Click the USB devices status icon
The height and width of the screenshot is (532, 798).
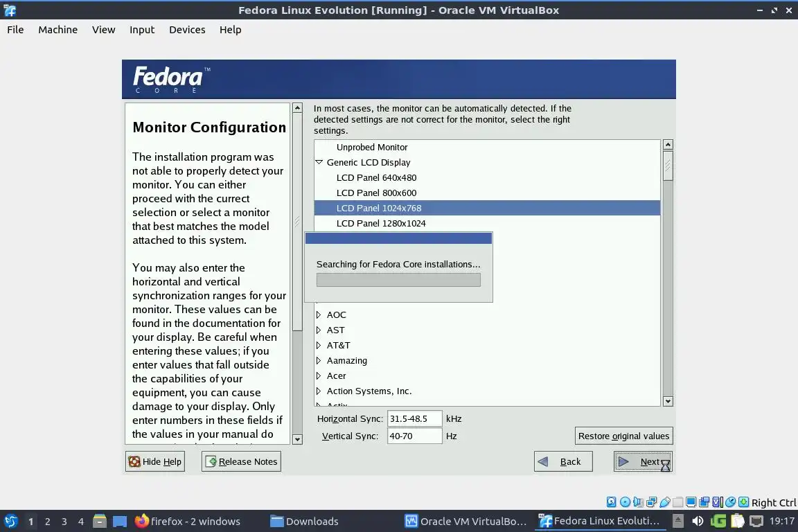tap(665, 502)
